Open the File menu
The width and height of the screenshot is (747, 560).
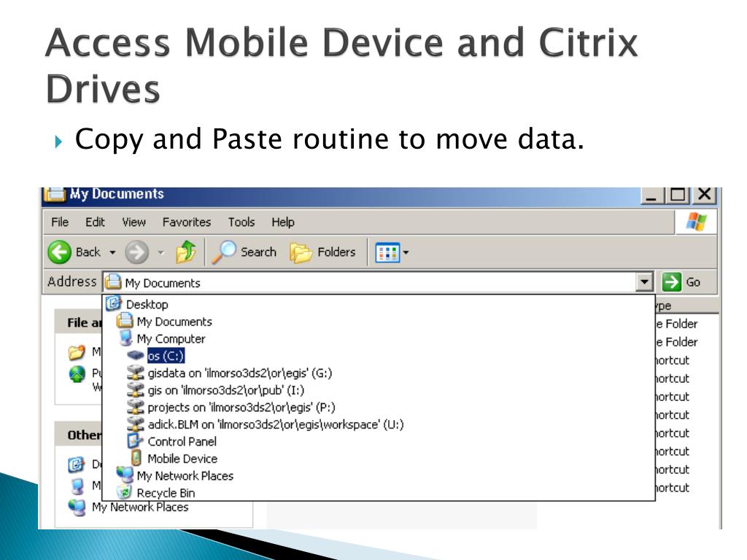[60, 222]
